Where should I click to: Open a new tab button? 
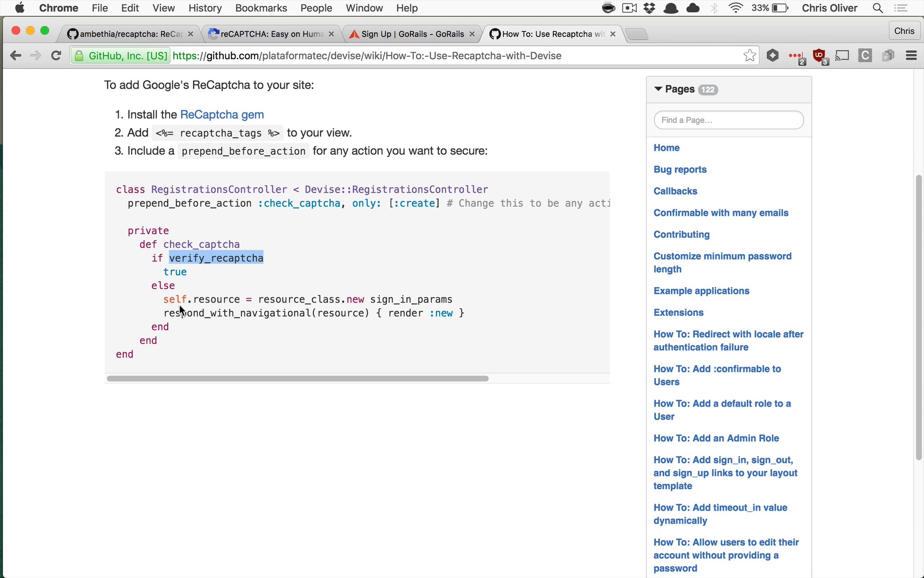(637, 34)
